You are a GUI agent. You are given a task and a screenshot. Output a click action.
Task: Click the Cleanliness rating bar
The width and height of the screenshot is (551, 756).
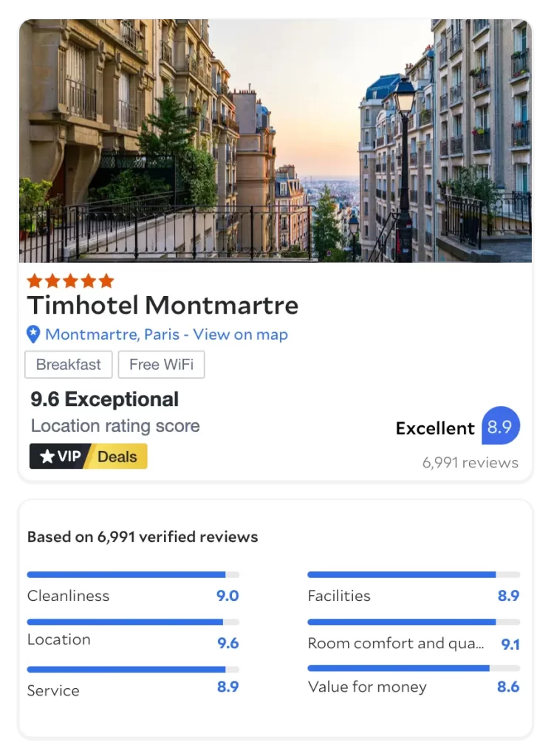point(133,574)
